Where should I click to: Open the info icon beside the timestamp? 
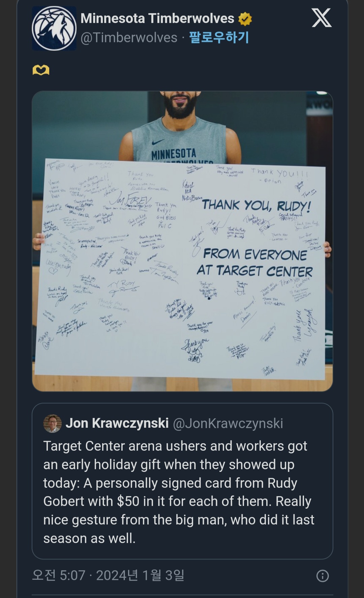[x=323, y=576]
